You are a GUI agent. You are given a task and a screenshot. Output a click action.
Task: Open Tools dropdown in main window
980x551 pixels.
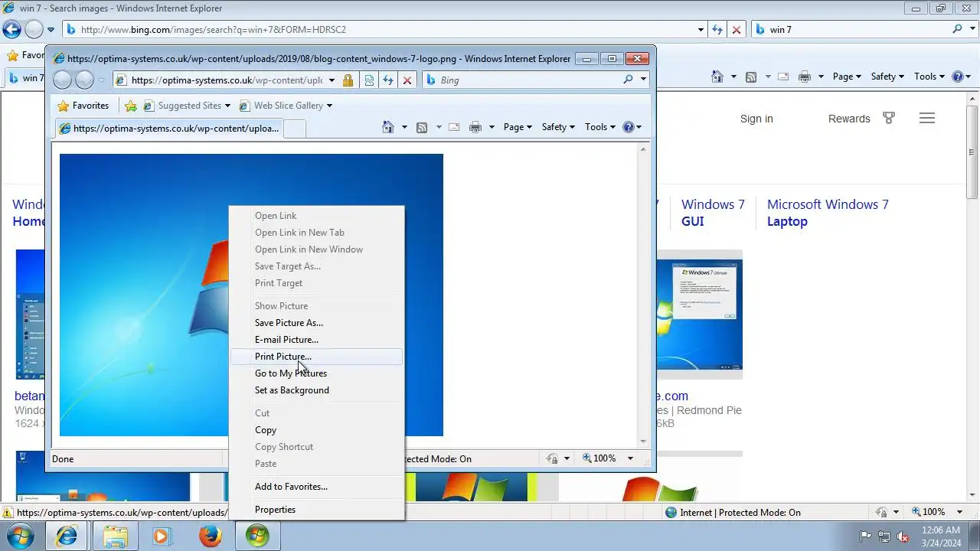pos(929,77)
